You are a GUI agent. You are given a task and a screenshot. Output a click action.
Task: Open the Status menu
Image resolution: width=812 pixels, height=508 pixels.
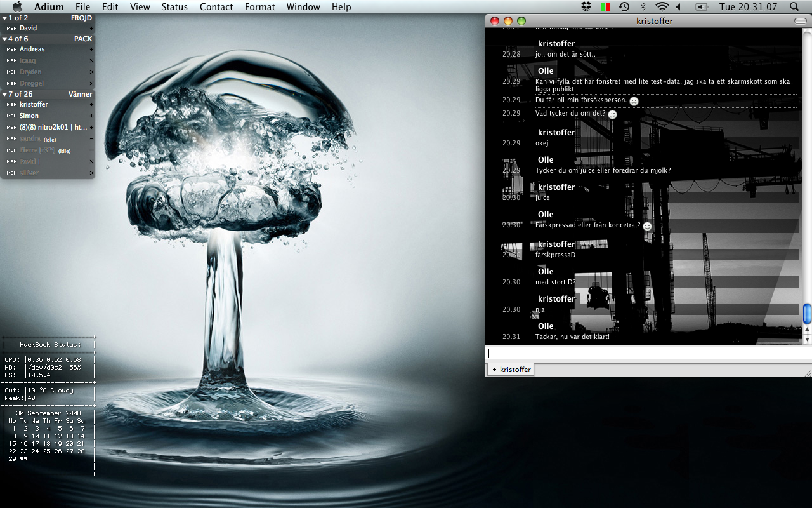[x=174, y=7]
